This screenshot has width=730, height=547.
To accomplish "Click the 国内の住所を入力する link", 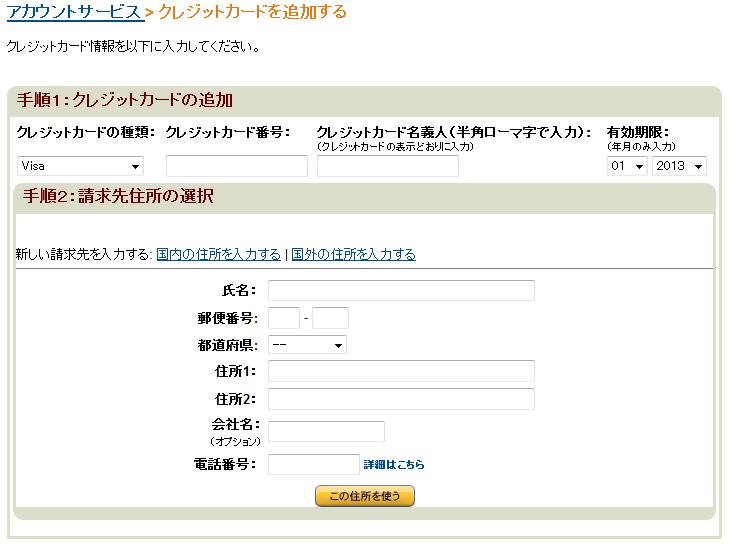I will pos(219,254).
